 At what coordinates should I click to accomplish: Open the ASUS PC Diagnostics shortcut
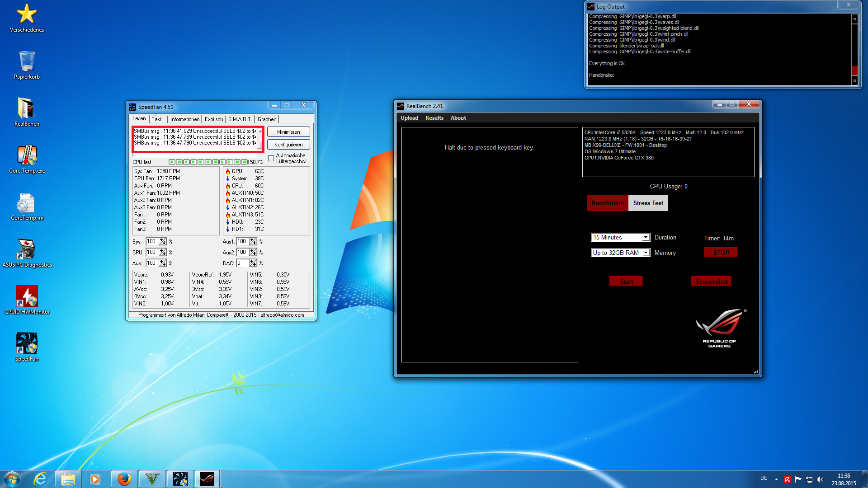pyautogui.click(x=27, y=249)
